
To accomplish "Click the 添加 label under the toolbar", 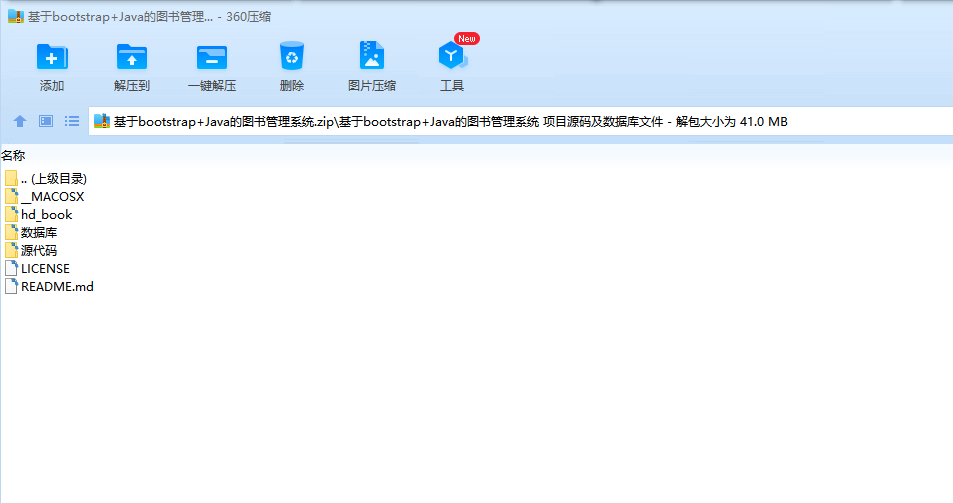I will point(52,86).
